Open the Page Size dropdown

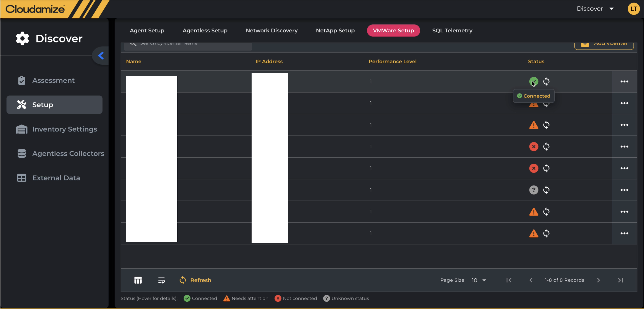tap(479, 280)
